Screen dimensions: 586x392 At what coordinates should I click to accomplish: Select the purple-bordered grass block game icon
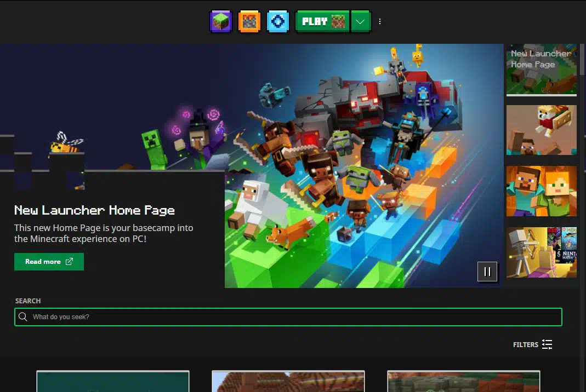point(220,21)
